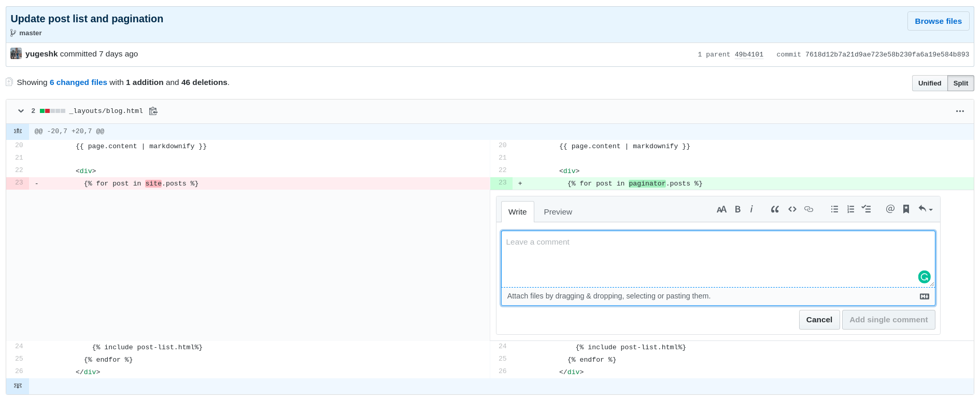Click the highlighted word paginator

tap(647, 183)
